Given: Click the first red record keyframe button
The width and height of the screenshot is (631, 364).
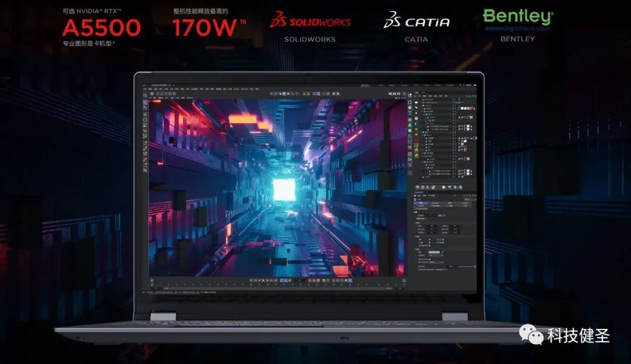Looking at the screenshot, I should pyautogui.click(x=310, y=280).
